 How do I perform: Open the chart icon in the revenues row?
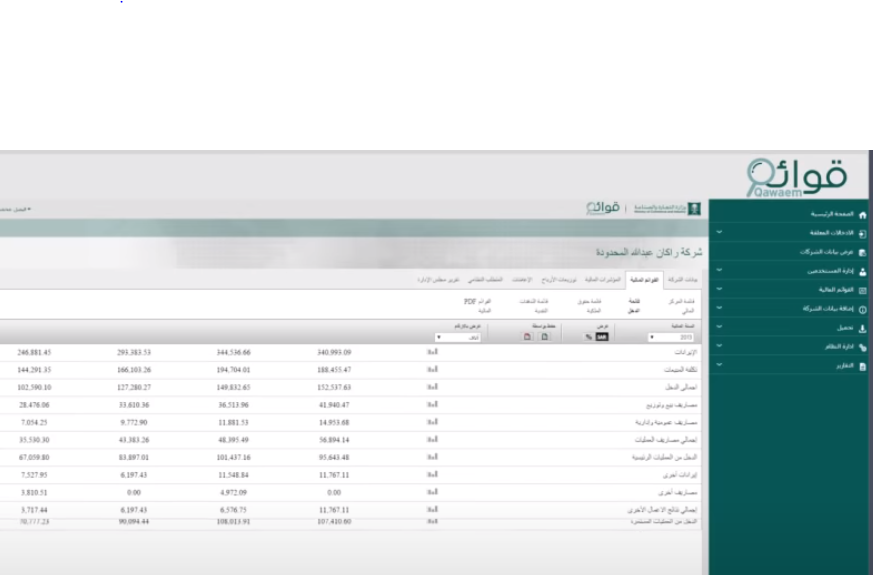(433, 353)
